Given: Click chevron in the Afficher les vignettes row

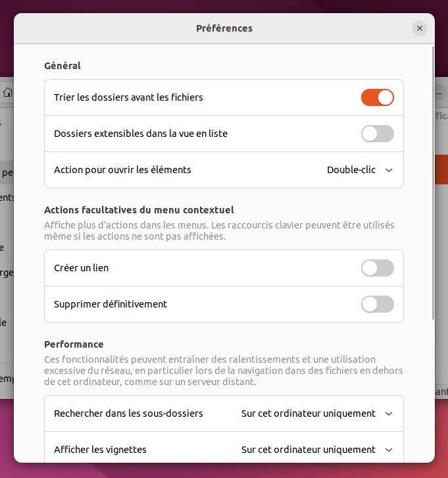Looking at the screenshot, I should pos(389,450).
